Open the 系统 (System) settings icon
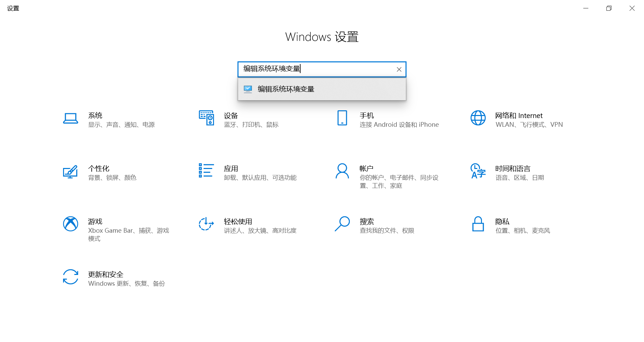The image size is (644, 342). (70, 118)
